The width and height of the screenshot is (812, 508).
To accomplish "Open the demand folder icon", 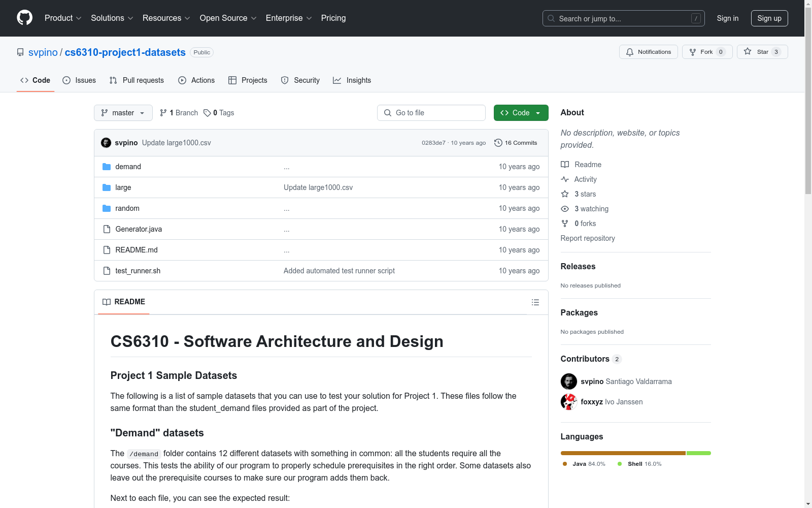I will 107,167.
